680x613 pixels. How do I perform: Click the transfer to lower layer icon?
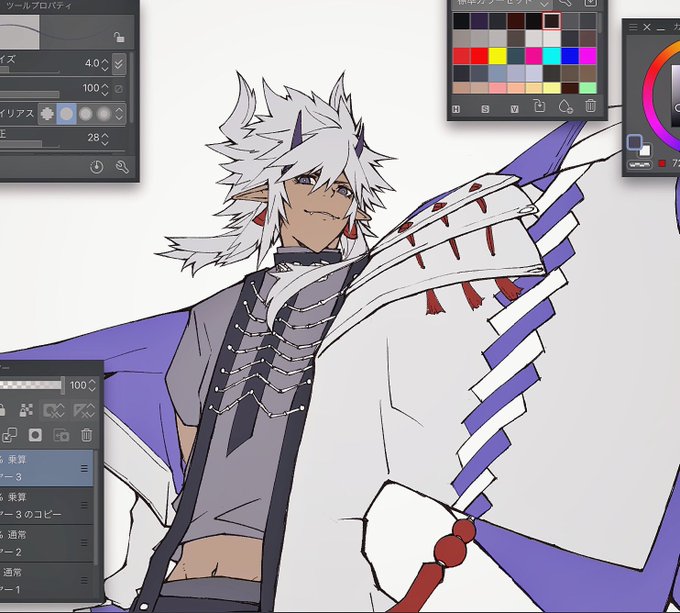10,435
